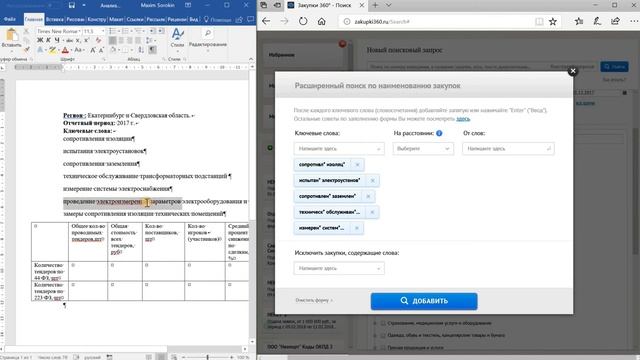
Task: Justify paragraph text in Word
Action: (138, 40)
